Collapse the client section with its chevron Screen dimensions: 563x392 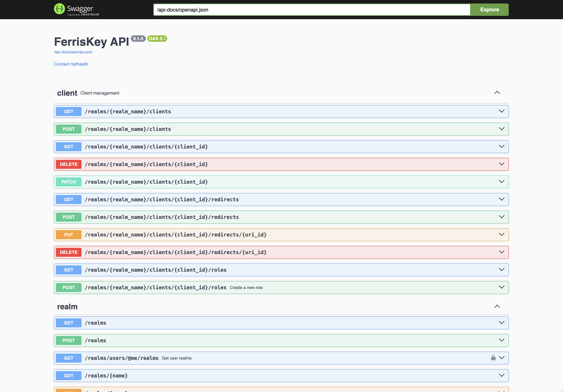tap(497, 93)
